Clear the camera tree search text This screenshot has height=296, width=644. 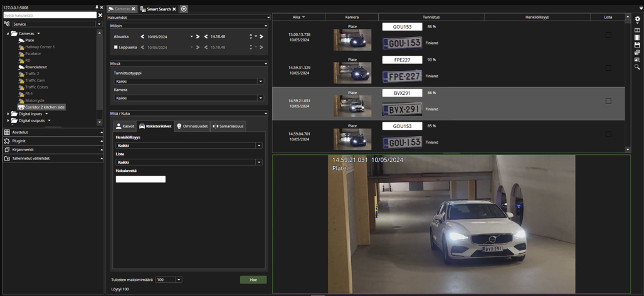coord(100,15)
